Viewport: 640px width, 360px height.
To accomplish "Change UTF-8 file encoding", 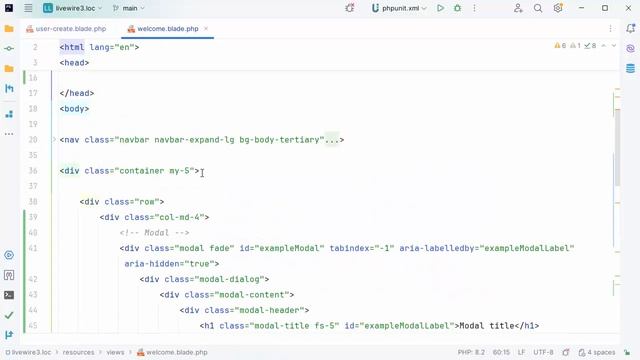I will (x=543, y=352).
